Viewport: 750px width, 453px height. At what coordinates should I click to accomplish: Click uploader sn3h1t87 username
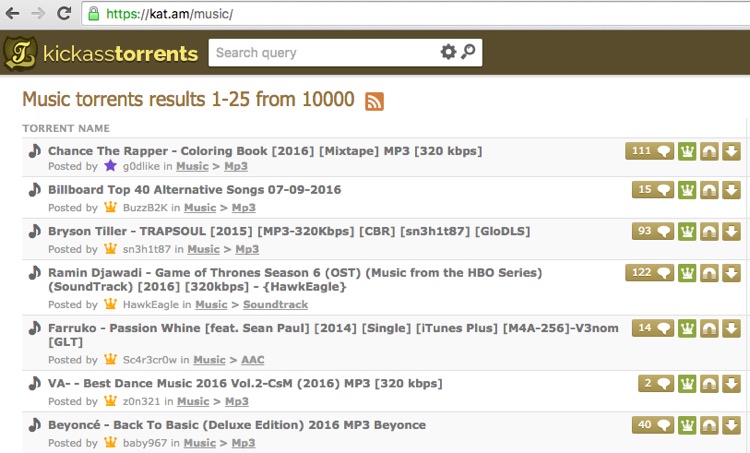pos(147,250)
